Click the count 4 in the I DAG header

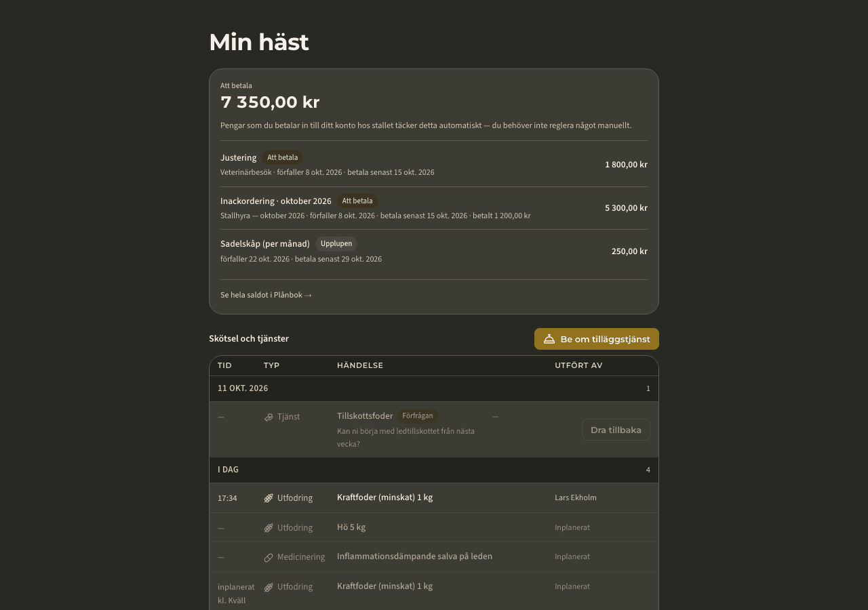coord(648,470)
